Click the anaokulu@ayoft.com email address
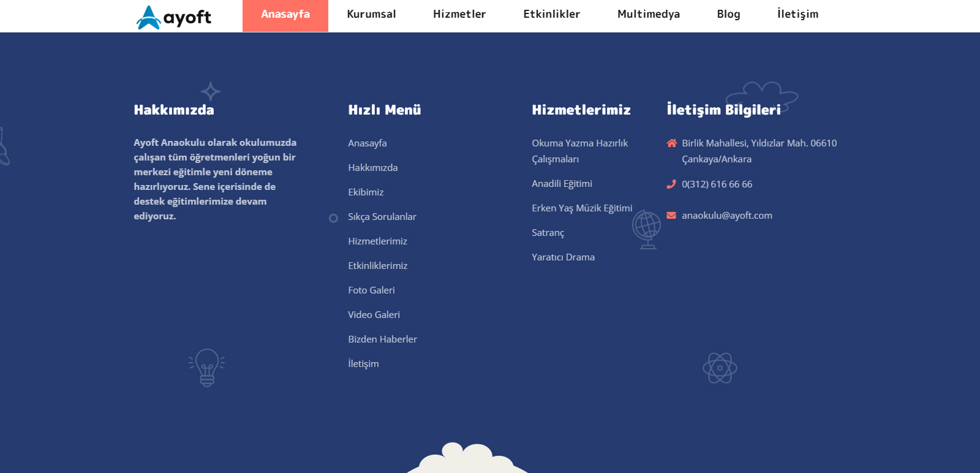The height and width of the screenshot is (473, 980). (727, 216)
